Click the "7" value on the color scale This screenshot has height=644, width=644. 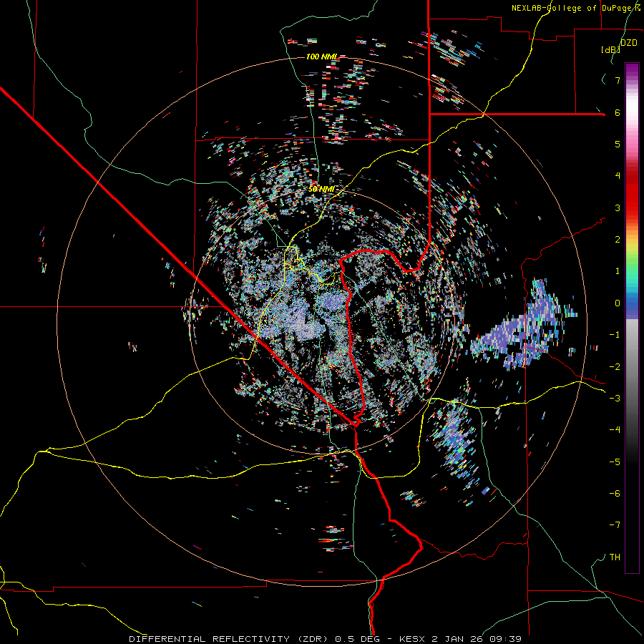(x=618, y=80)
